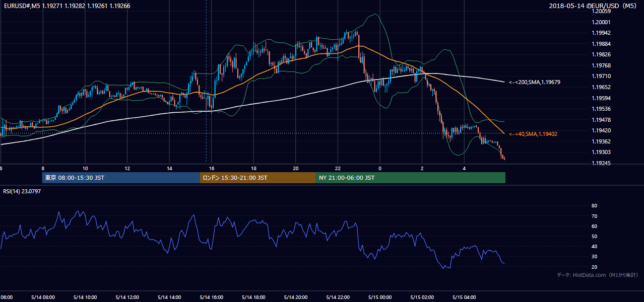Image resolution: width=644 pixels, height=302 pixels.
Task: Click bottom date label 5/15 00:00
Action: pyautogui.click(x=380, y=297)
